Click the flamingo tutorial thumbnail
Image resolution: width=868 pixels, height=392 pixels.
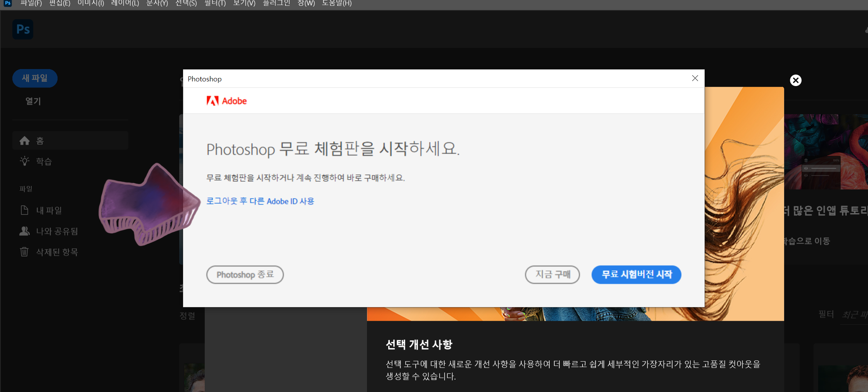(826, 152)
